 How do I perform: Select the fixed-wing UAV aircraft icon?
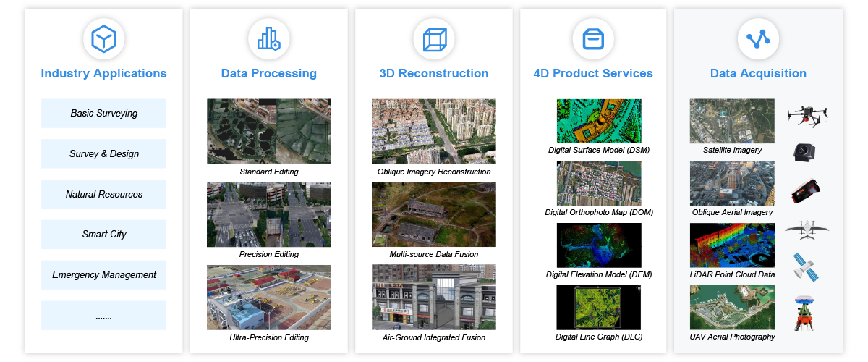(807, 229)
